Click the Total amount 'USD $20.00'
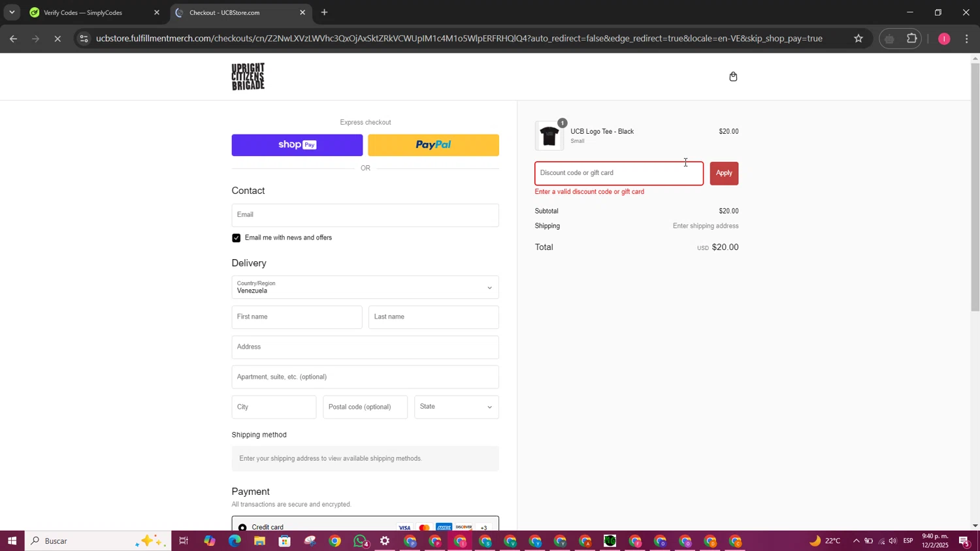Screen dimensions: 980x551 [718, 247]
